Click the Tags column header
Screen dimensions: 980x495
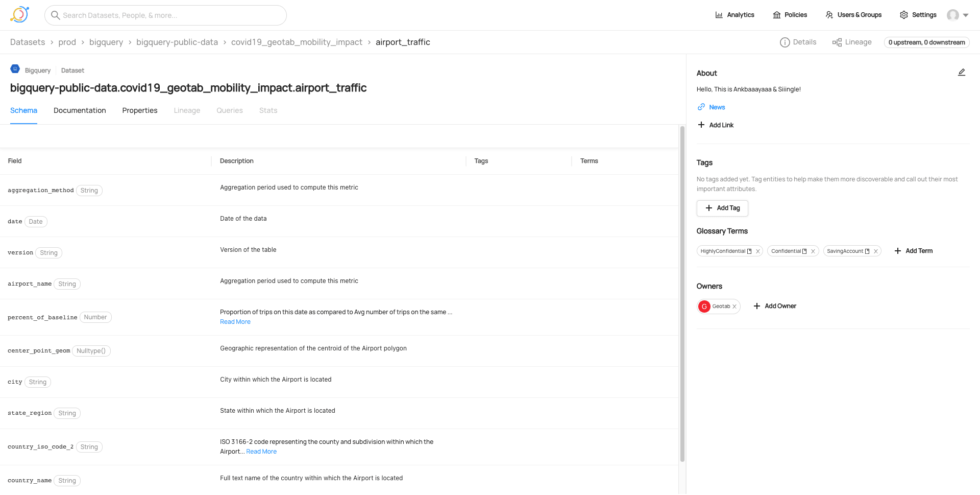[481, 161]
